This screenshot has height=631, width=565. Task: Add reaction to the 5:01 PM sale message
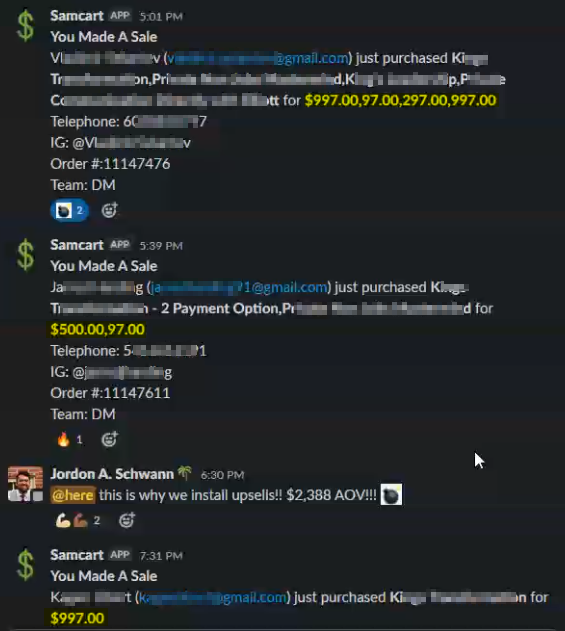109,210
